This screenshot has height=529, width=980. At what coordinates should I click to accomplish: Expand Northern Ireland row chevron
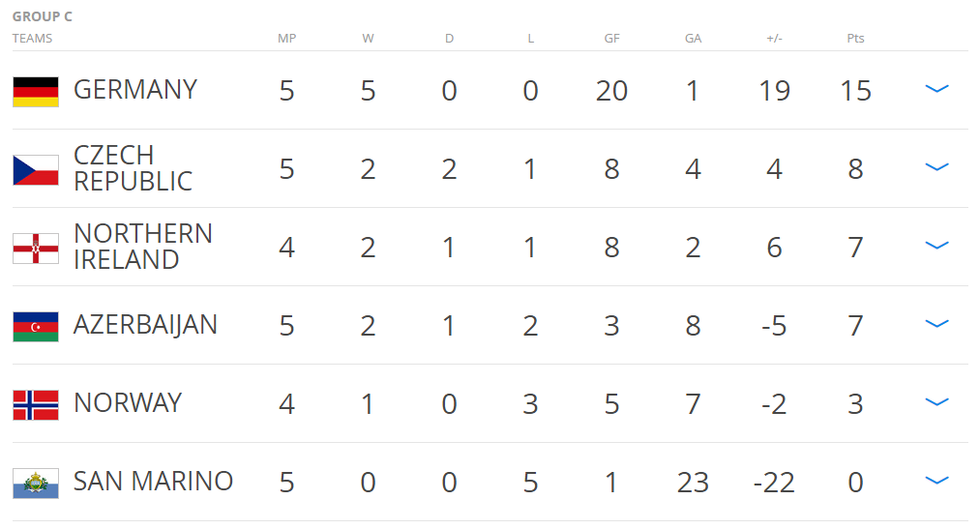[x=936, y=246]
